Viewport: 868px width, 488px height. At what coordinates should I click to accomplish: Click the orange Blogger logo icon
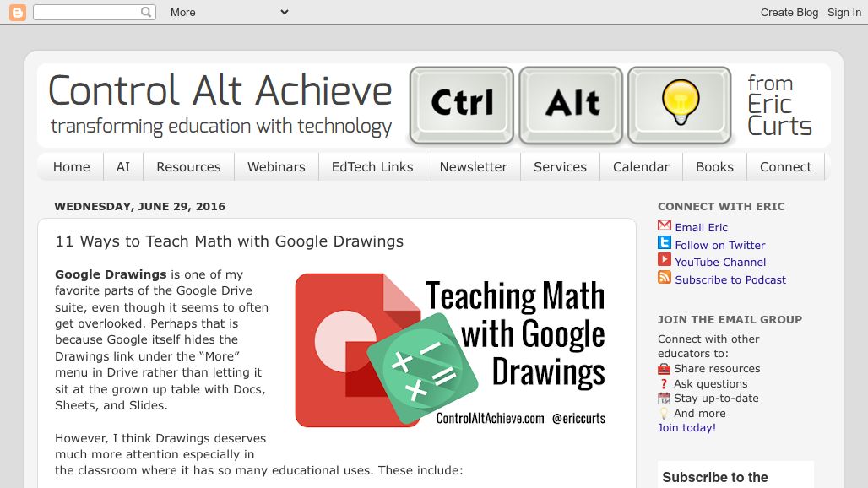pos(17,12)
